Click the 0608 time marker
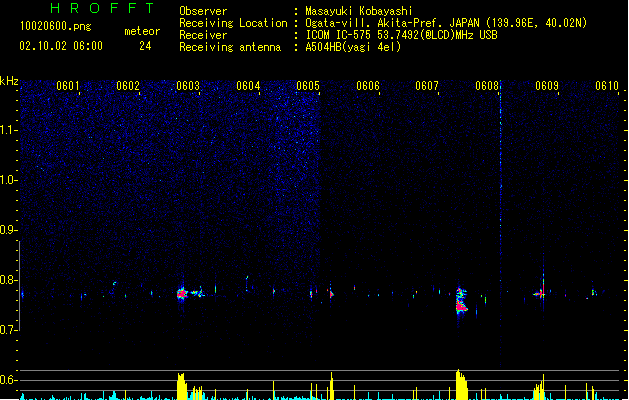629x400 pixels. 487,86
